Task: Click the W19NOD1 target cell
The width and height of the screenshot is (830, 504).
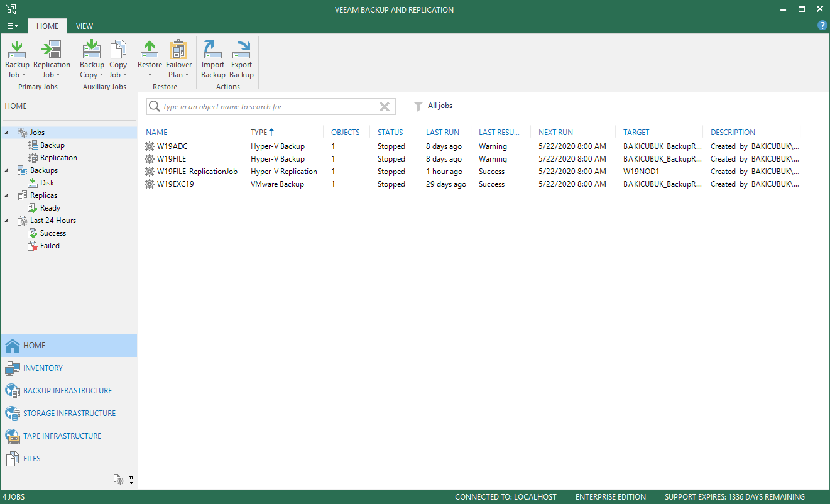Action: pyautogui.click(x=641, y=172)
